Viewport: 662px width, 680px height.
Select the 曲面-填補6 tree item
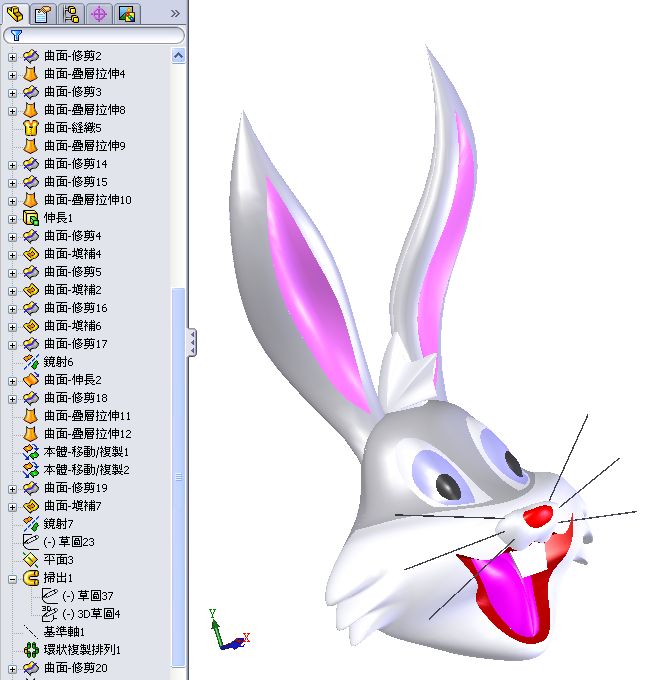(73, 326)
